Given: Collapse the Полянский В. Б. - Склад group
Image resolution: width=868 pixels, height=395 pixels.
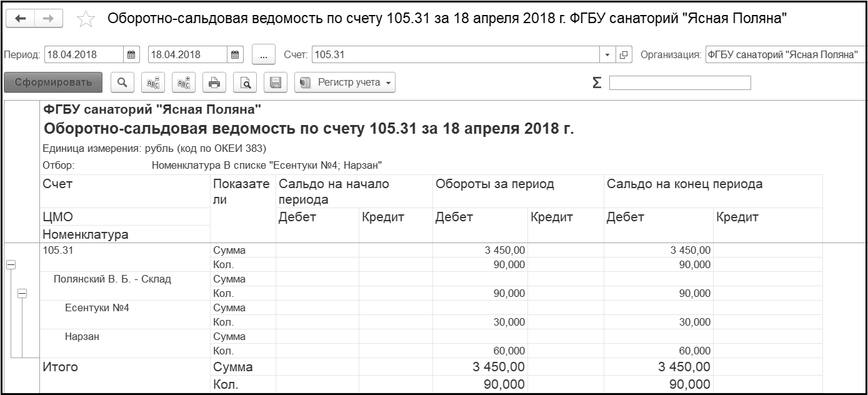Looking at the screenshot, I should coord(22,293).
